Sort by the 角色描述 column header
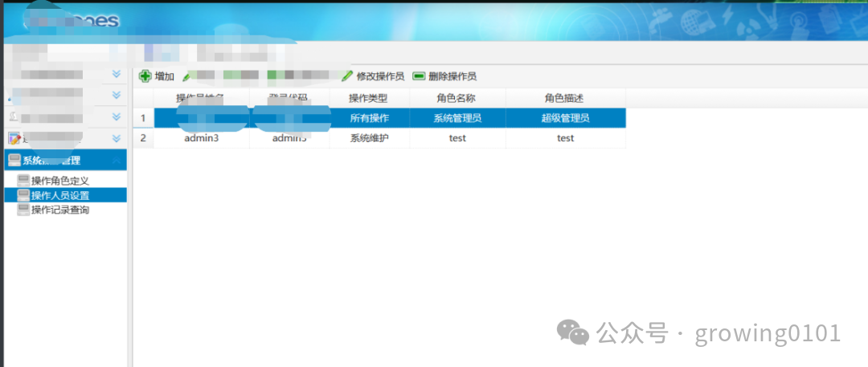Viewport: 868px width, 367px height. (x=565, y=98)
